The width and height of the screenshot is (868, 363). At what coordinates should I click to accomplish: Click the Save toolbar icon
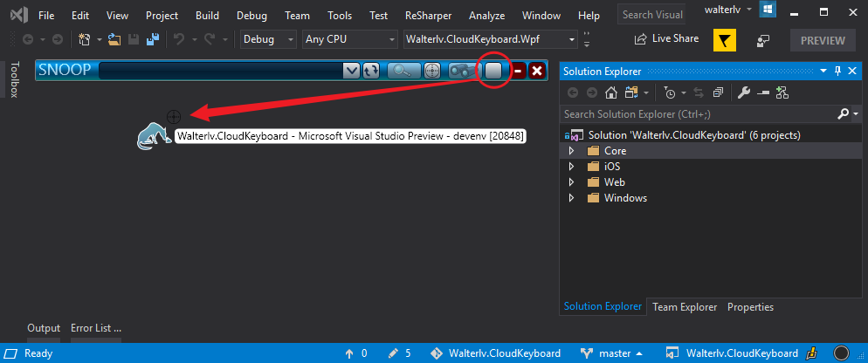click(134, 40)
